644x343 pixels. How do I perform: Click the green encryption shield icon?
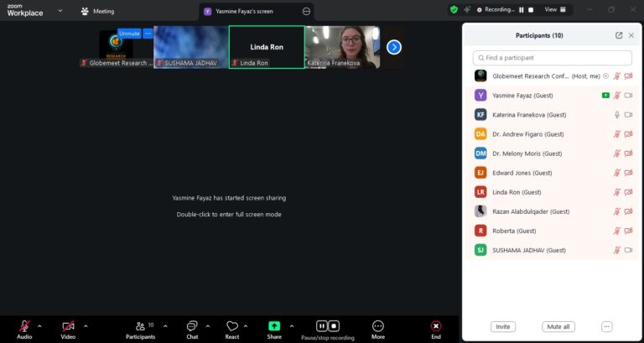[454, 10]
